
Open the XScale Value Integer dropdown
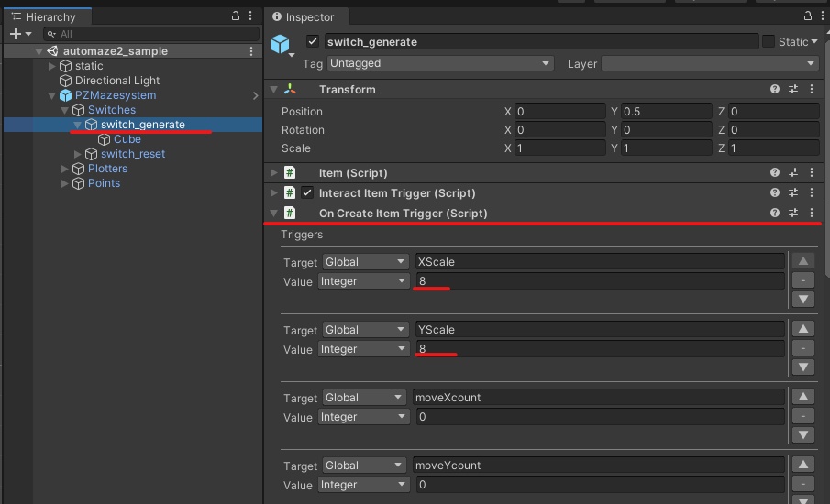(363, 281)
